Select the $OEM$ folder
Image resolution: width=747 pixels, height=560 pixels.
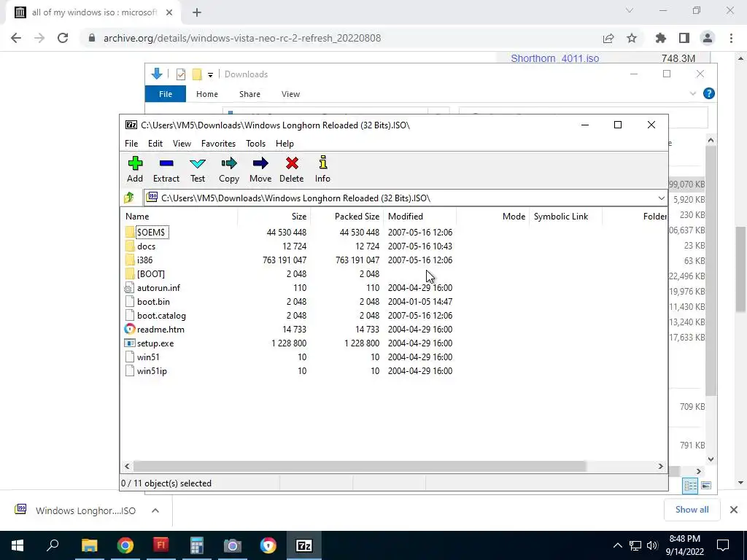coord(150,233)
